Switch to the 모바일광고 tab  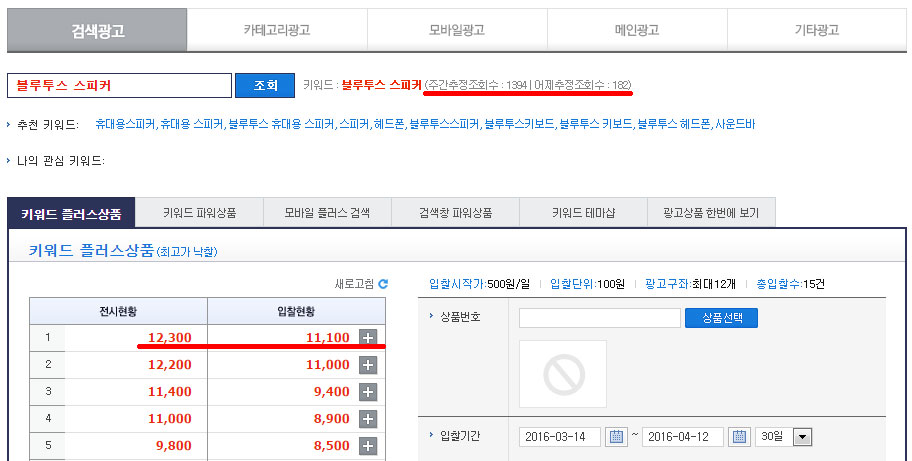tap(457, 30)
